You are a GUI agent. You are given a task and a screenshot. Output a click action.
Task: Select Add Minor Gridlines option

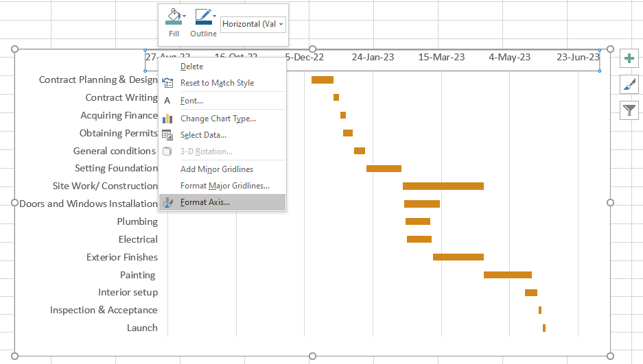pos(216,169)
